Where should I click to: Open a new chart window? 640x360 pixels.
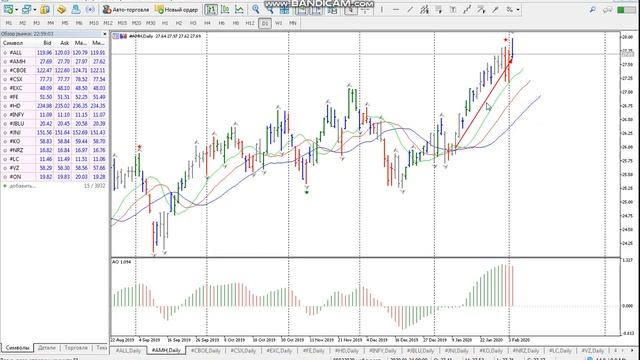(8, 9)
